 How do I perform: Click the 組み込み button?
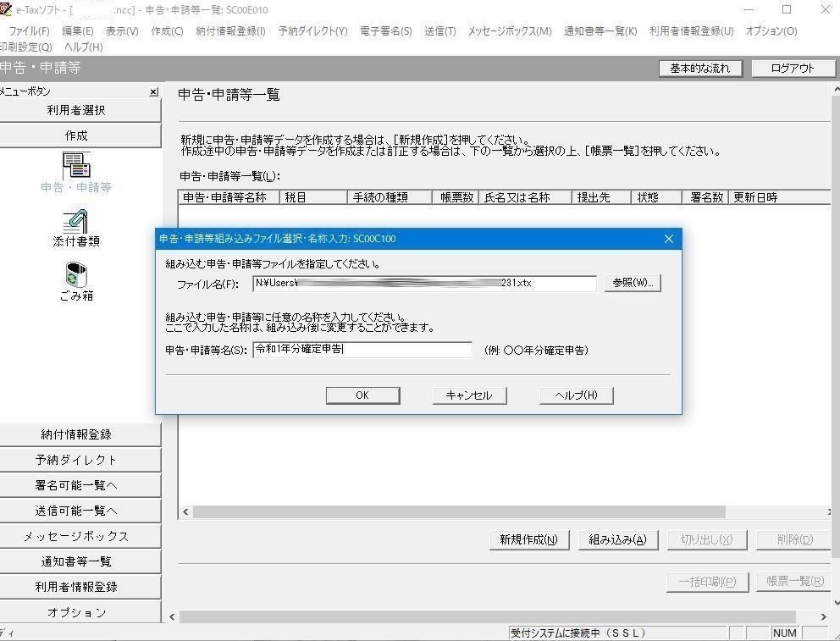tap(617, 539)
